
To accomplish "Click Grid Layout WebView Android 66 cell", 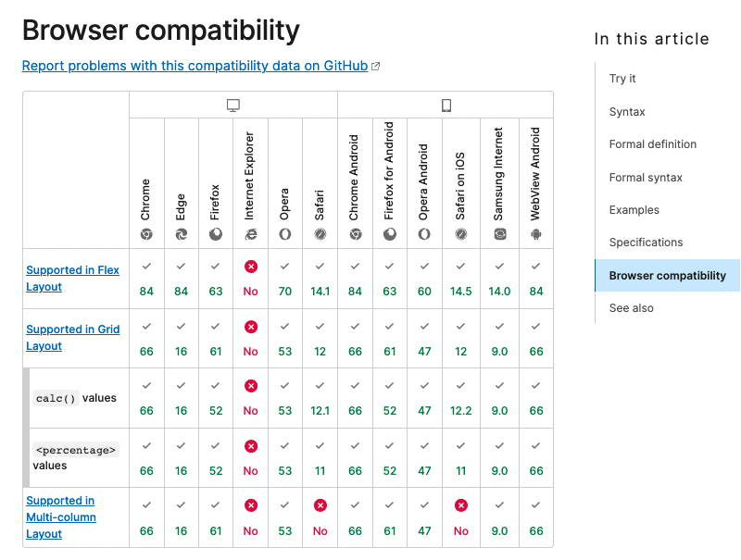I will point(536,339).
